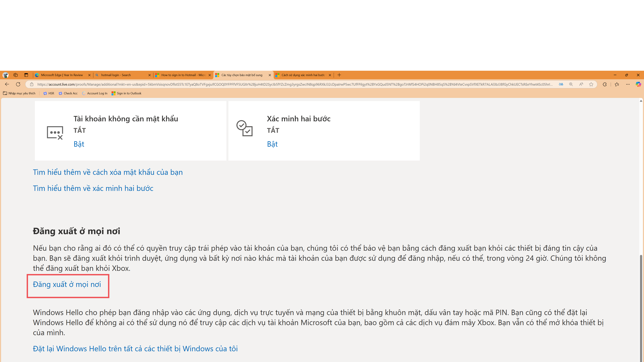Open the browser profile avatar

[5, 75]
